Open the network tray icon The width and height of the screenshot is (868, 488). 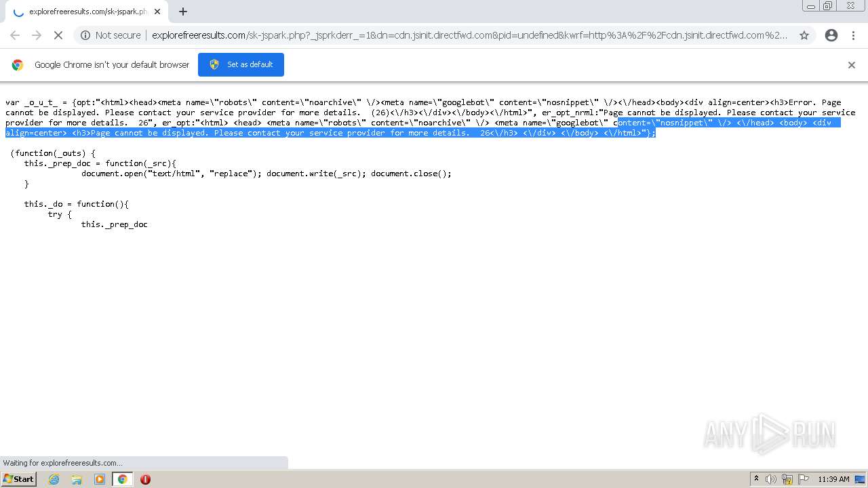coord(787,479)
